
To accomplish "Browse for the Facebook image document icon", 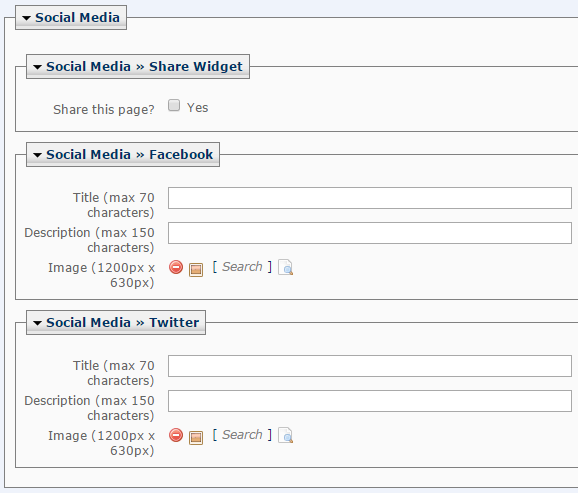I will pos(286,267).
